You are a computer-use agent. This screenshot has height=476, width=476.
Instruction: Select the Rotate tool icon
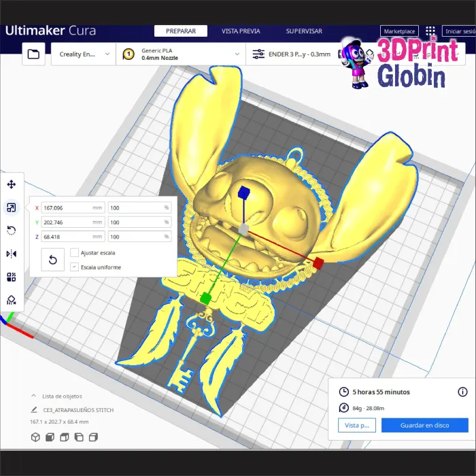[12, 231]
